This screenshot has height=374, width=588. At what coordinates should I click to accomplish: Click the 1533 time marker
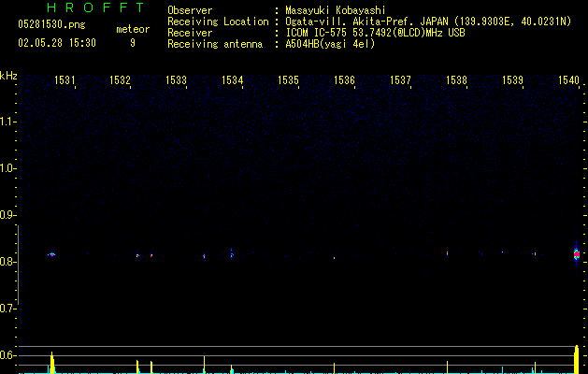coord(177,80)
